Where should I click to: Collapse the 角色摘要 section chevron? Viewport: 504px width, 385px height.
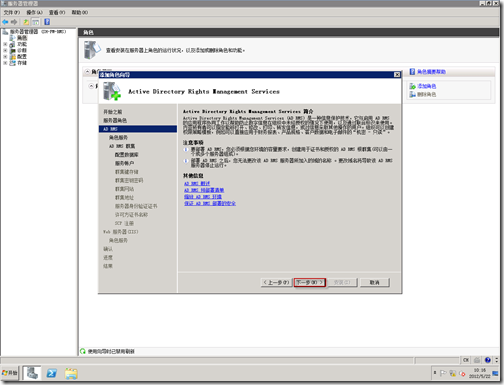point(87,72)
